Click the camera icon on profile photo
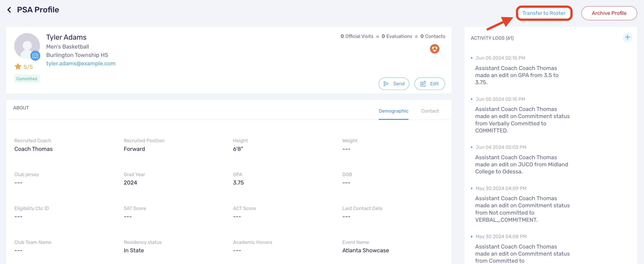This screenshot has width=644, height=264. (x=35, y=56)
